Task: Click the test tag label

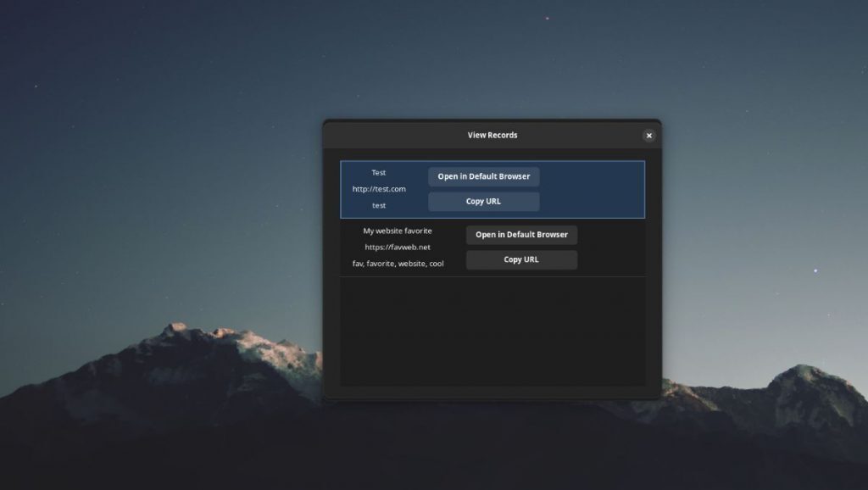Action: click(379, 205)
